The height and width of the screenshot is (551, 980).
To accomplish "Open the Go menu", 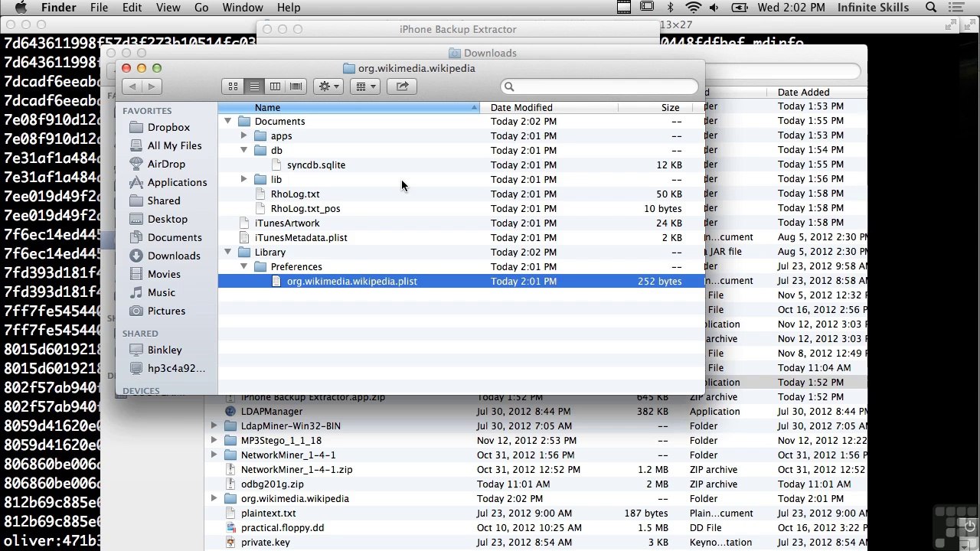I will click(x=201, y=8).
